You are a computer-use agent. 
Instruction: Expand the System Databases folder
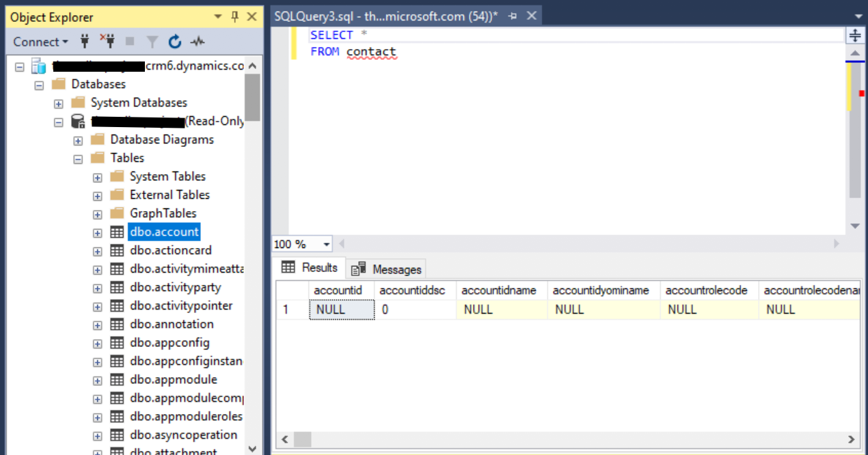click(59, 103)
